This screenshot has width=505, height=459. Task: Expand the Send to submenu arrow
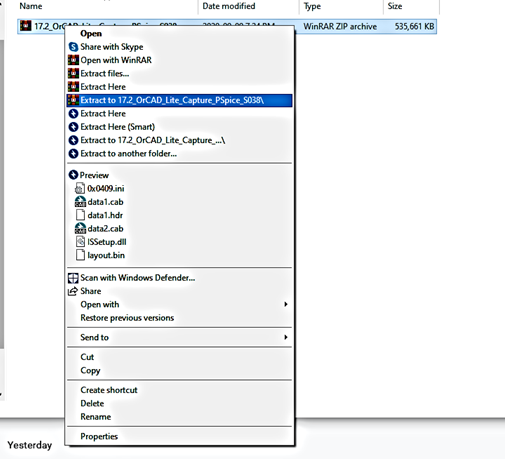[286, 337]
